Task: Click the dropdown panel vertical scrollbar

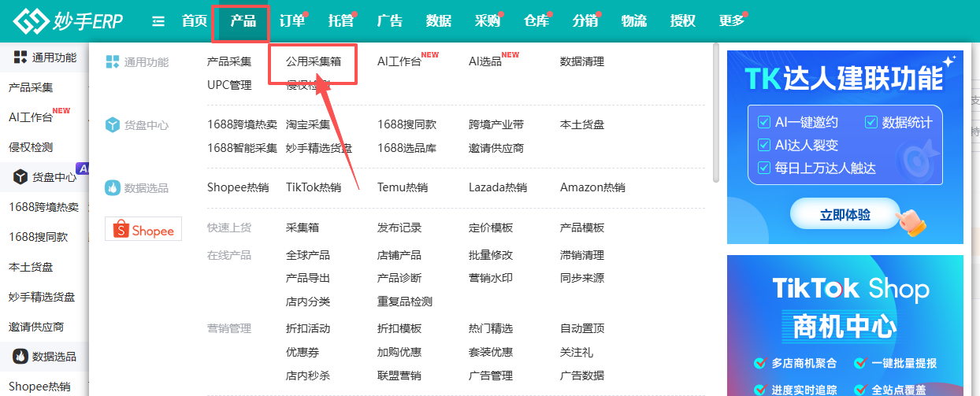Action: click(715, 113)
